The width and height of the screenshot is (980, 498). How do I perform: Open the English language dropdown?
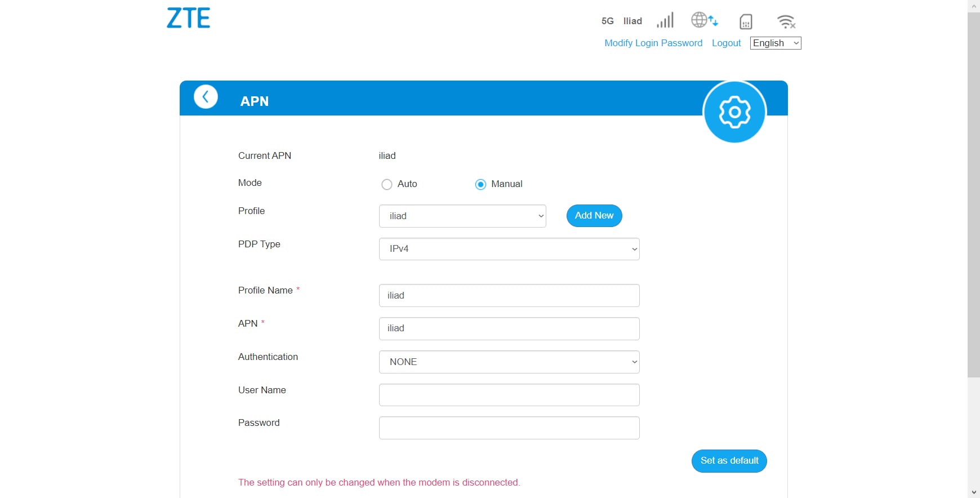(x=776, y=43)
